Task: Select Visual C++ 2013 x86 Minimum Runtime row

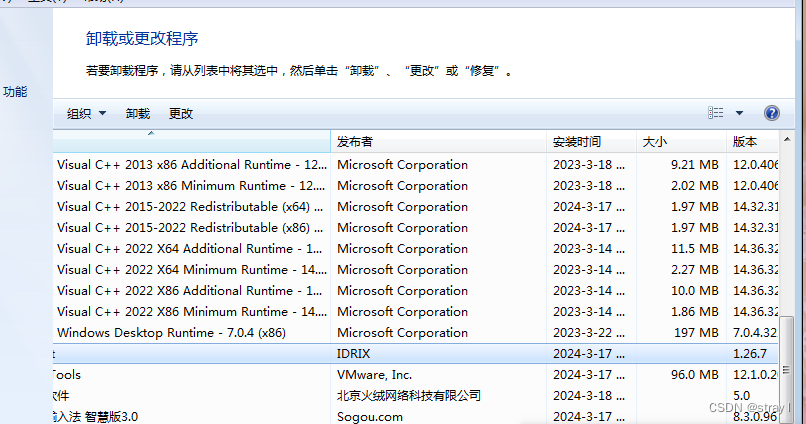Action: point(416,186)
